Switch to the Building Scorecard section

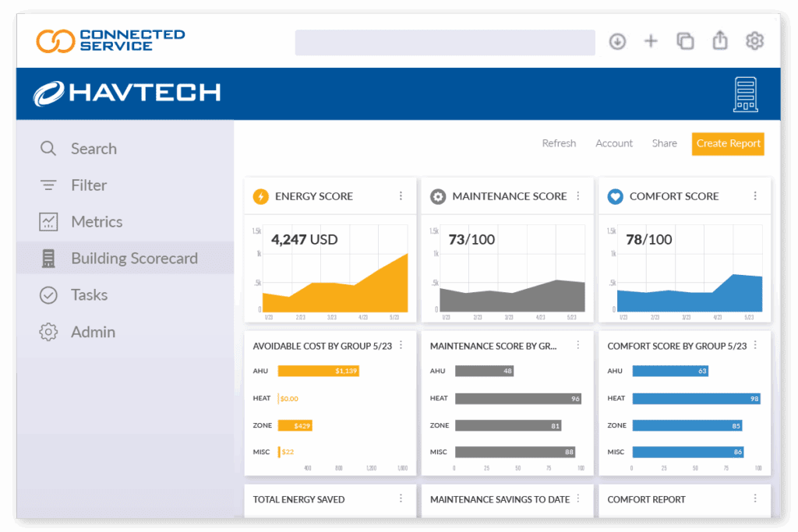[x=132, y=258]
